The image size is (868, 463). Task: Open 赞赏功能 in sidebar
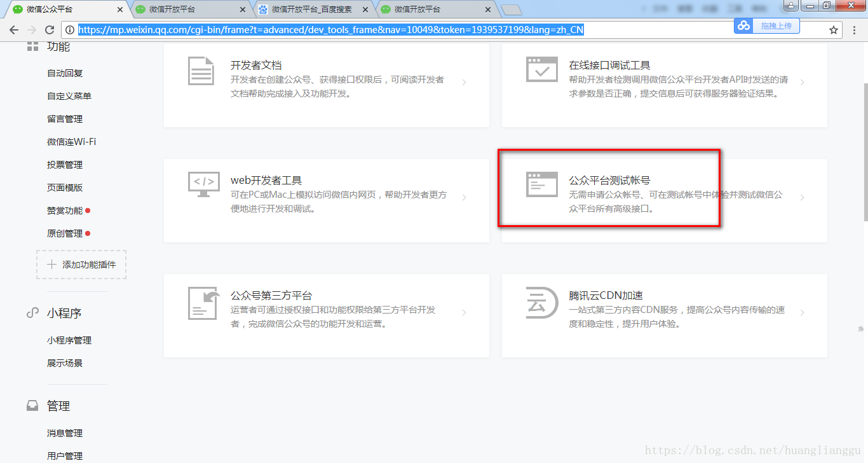pos(65,211)
